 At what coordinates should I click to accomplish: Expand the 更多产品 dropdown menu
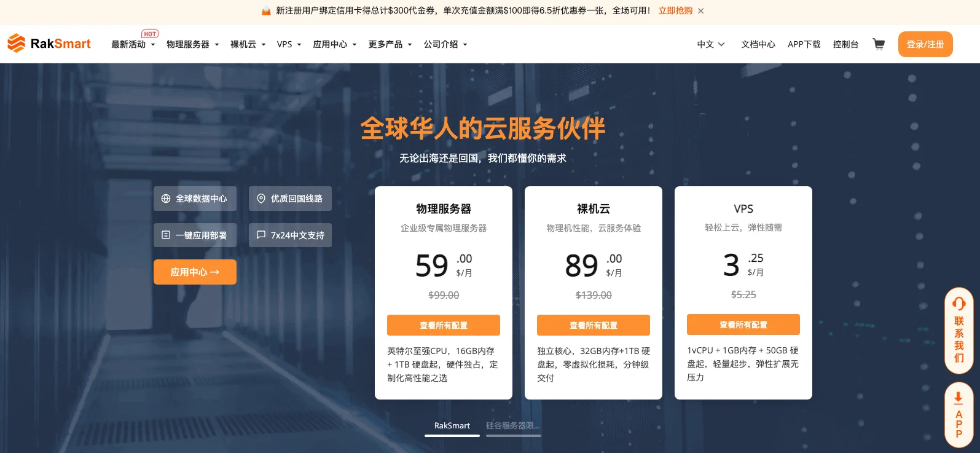point(390,44)
